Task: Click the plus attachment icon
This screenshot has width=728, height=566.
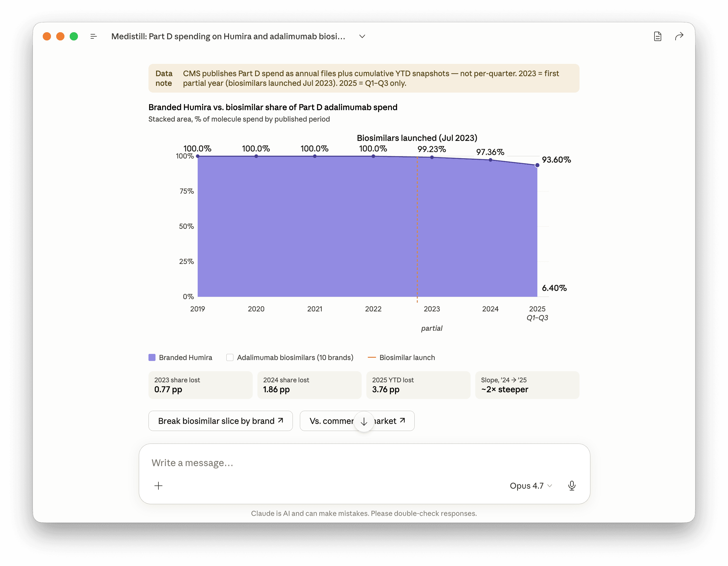Action: pyautogui.click(x=158, y=486)
